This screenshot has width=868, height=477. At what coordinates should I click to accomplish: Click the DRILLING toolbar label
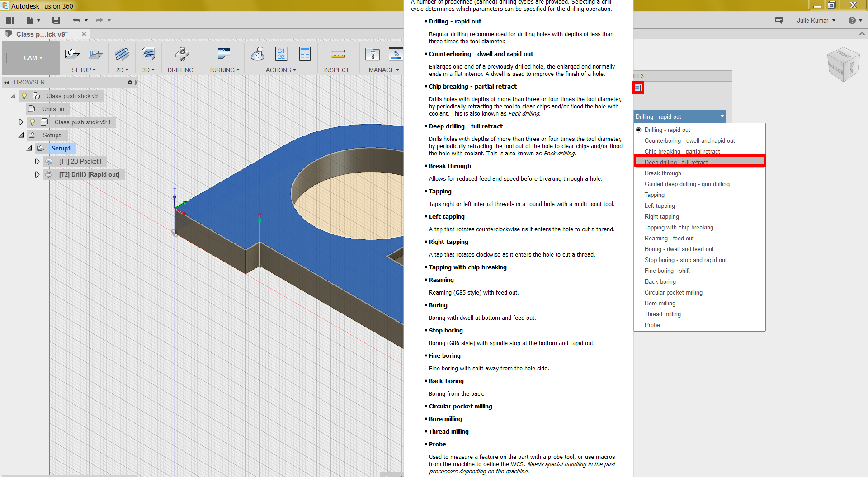(180, 70)
